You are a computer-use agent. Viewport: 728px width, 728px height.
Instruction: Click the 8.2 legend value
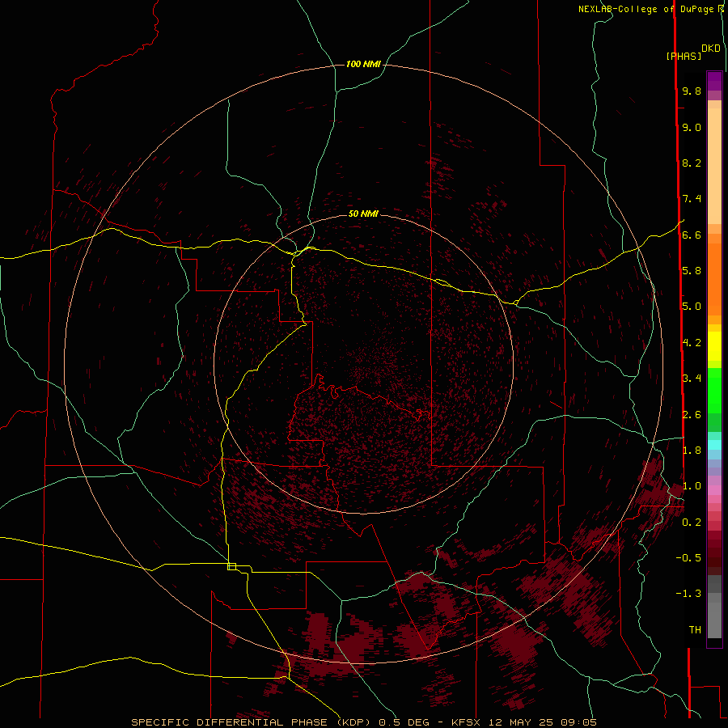pos(692,163)
